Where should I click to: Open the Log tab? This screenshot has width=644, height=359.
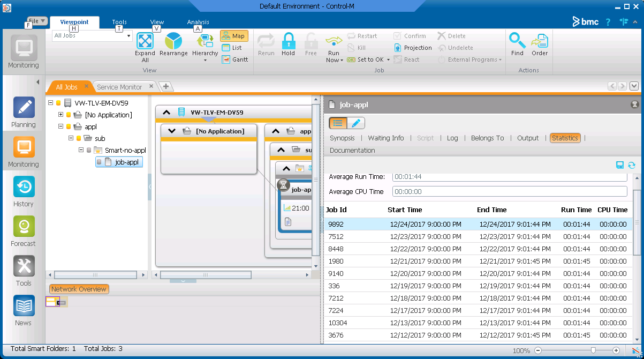[452, 138]
